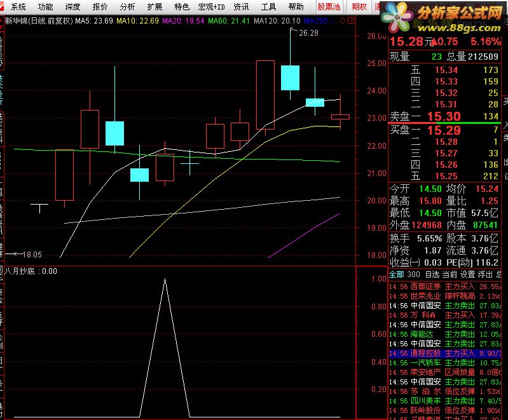Screen dimensions: 508x420
Task: Click the peak of the 八月抄底 signal spike
Action: (165, 279)
